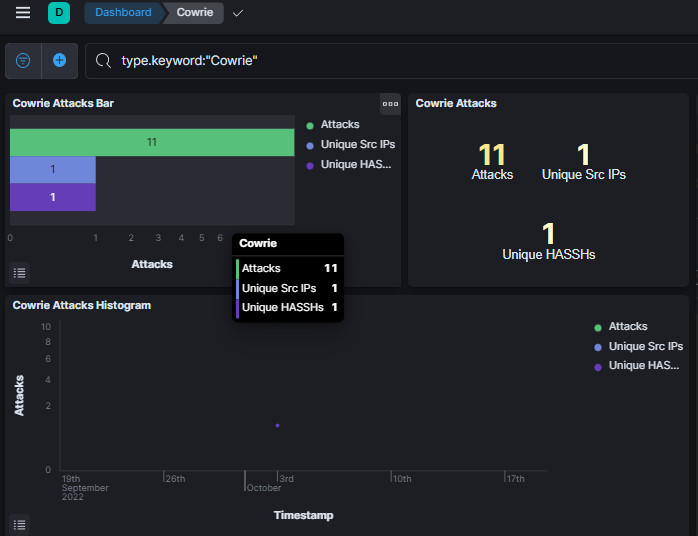Toggle legend in Cowrie Attacks Histogram panel
The width and height of the screenshot is (698, 536).
(x=20, y=524)
